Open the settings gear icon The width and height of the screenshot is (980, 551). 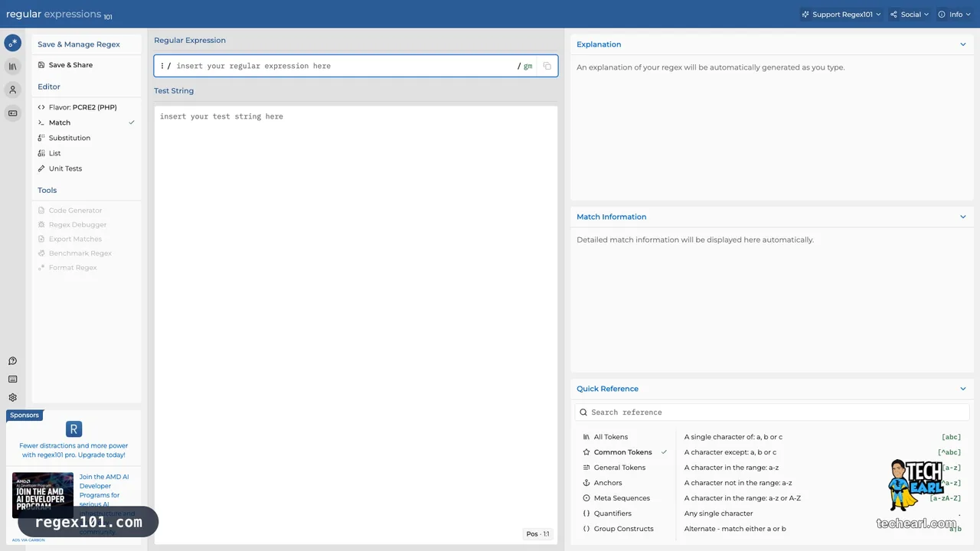tap(12, 398)
